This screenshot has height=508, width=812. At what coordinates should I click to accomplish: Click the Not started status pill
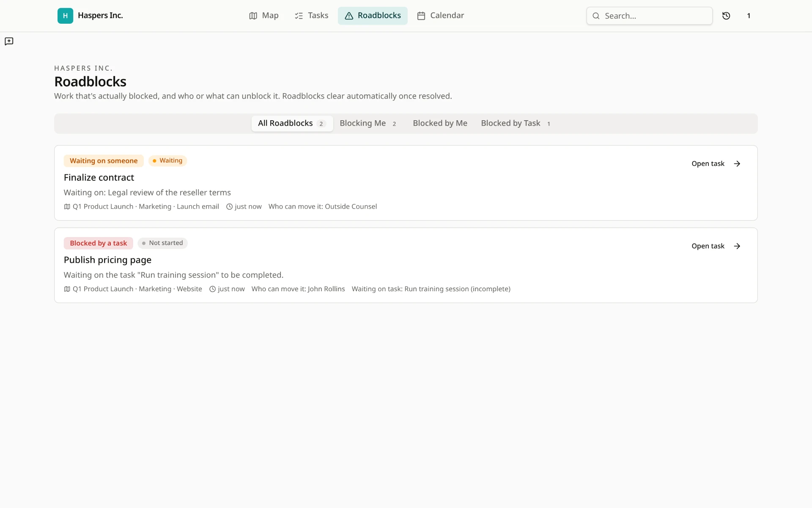163,243
